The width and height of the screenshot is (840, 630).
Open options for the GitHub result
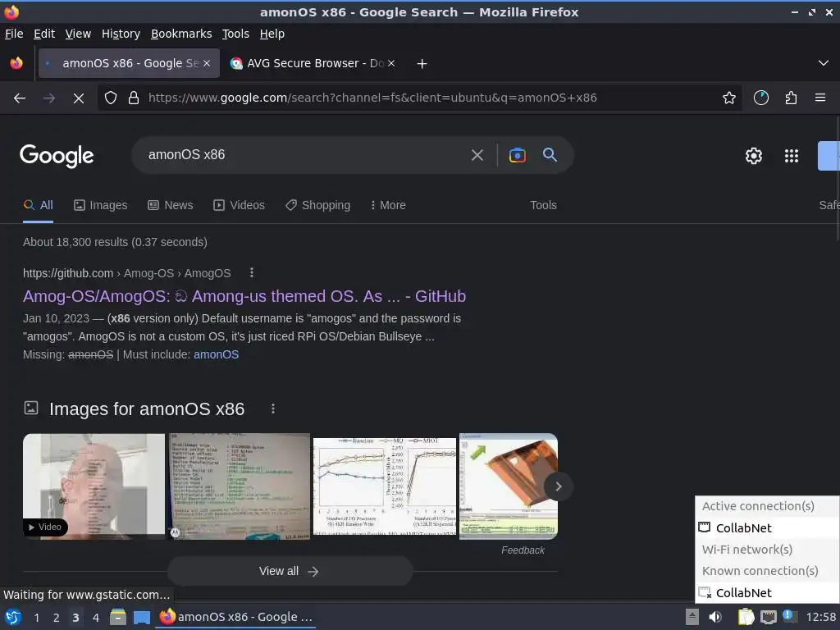pos(251,273)
